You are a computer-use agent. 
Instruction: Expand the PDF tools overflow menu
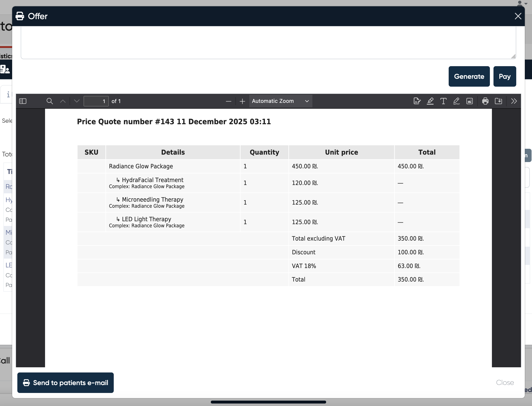[514, 101]
